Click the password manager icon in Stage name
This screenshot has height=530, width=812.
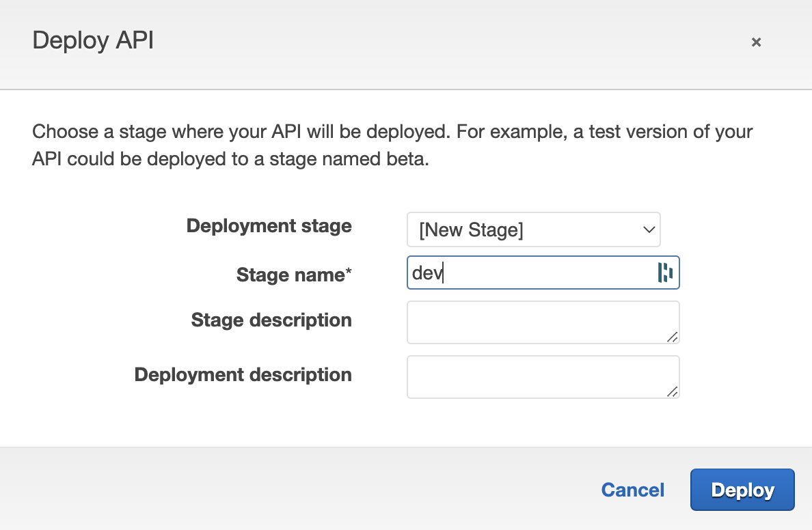pyautogui.click(x=665, y=273)
